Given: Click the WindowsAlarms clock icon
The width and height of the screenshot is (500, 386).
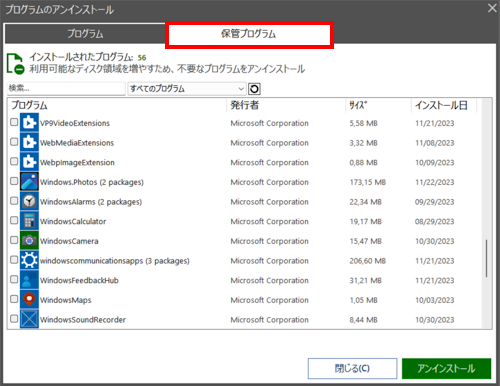Looking at the screenshot, I should pos(29,201).
